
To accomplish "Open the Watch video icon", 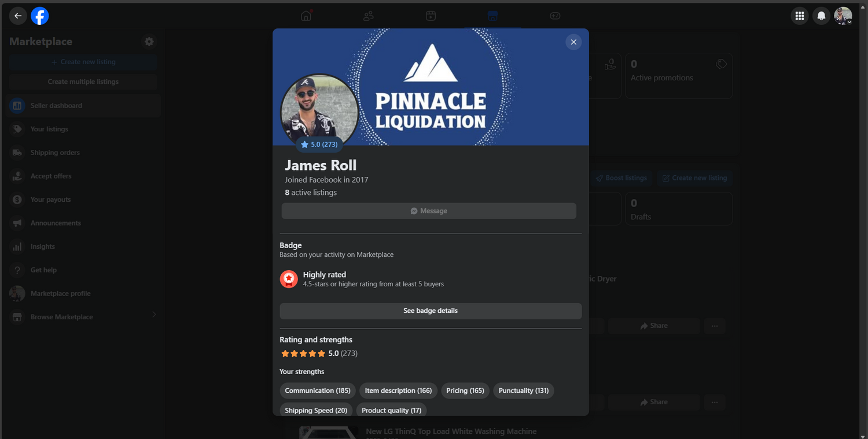I will point(431,16).
